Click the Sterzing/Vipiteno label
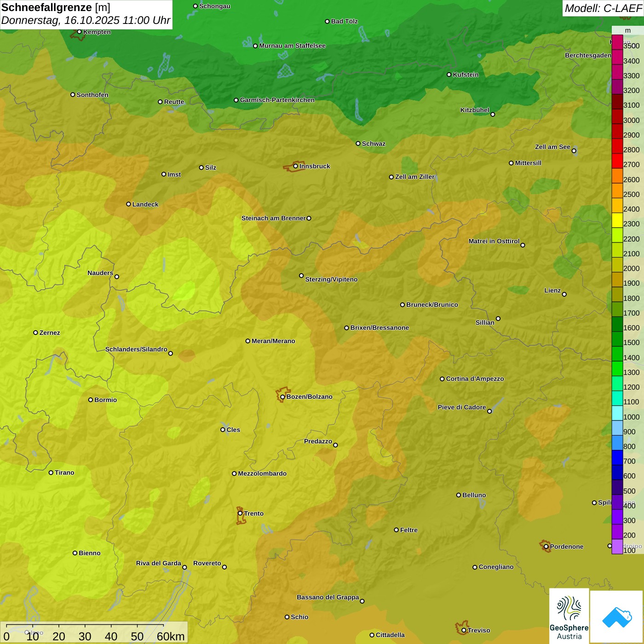The width and height of the screenshot is (644, 644). [x=331, y=279]
